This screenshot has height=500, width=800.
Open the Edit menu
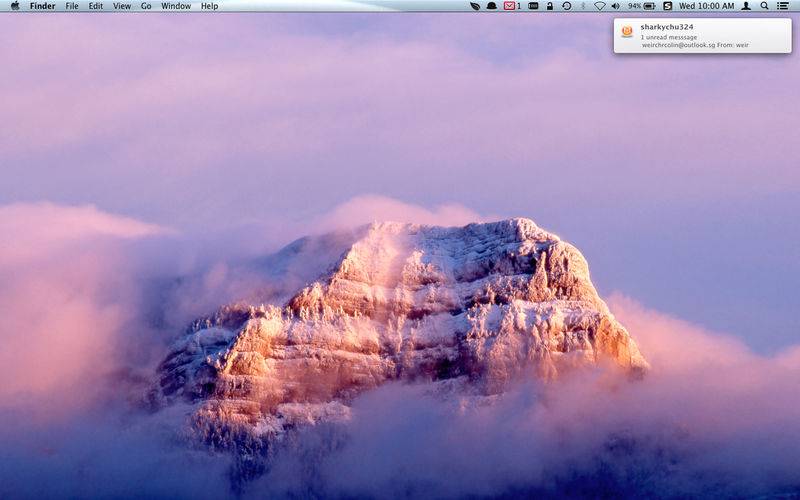96,6
